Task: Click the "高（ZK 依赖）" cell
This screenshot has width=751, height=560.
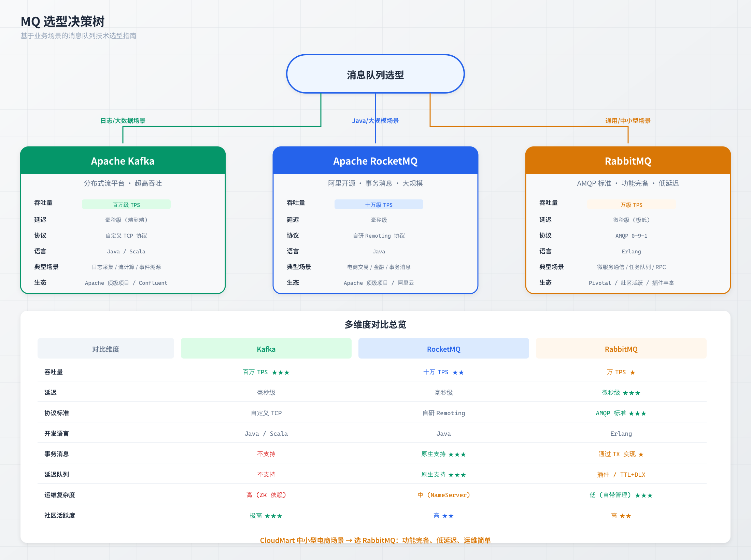Action: (x=266, y=495)
